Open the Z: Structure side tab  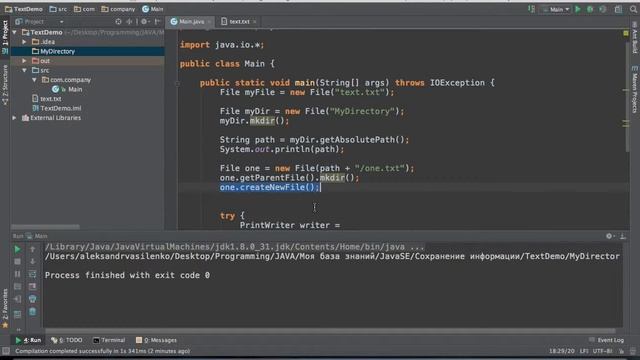click(x=5, y=84)
